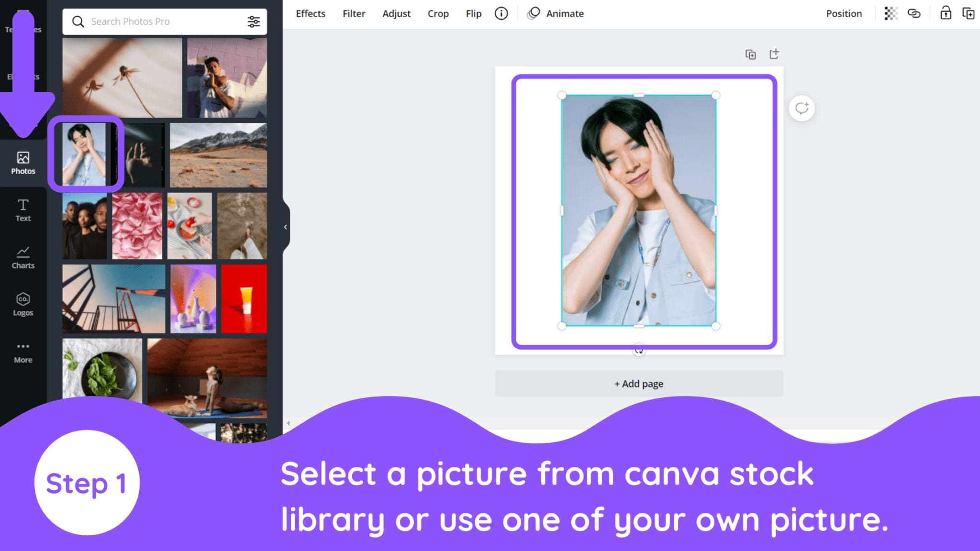Open the Text panel in the sidebar
Image resolution: width=980 pixels, height=551 pixels.
click(x=22, y=209)
